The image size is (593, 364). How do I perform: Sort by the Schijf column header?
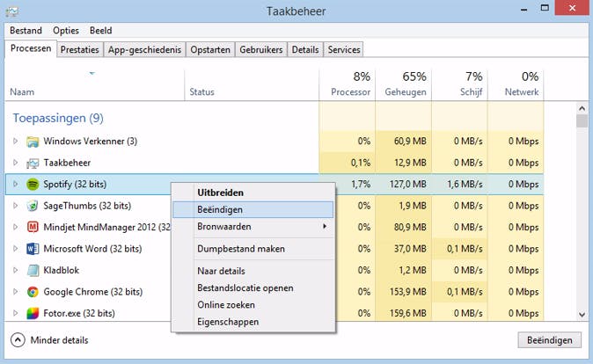[459, 85]
